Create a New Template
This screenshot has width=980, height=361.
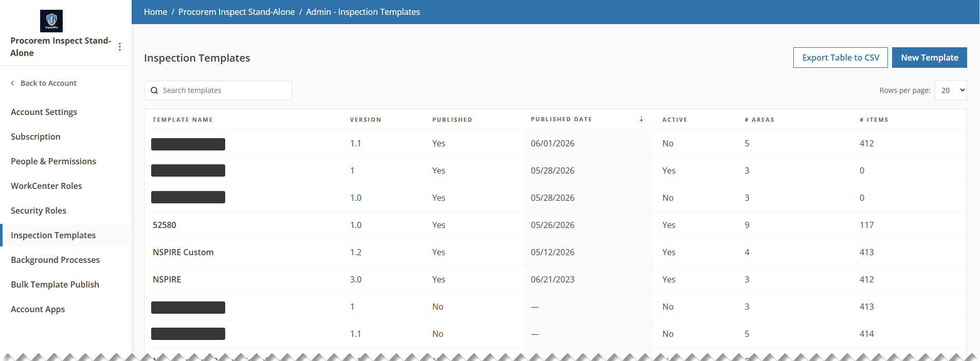click(x=929, y=58)
